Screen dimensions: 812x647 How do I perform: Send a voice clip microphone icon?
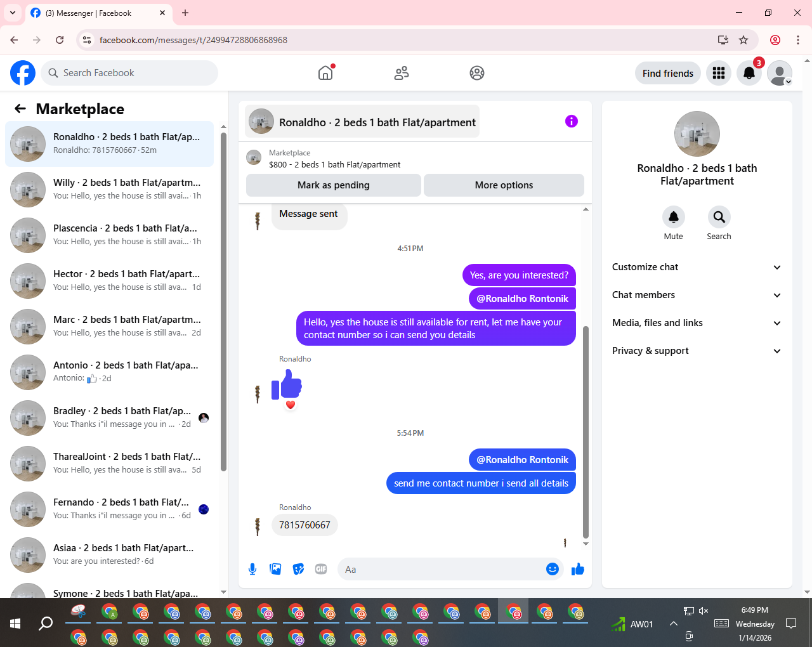[252, 569]
